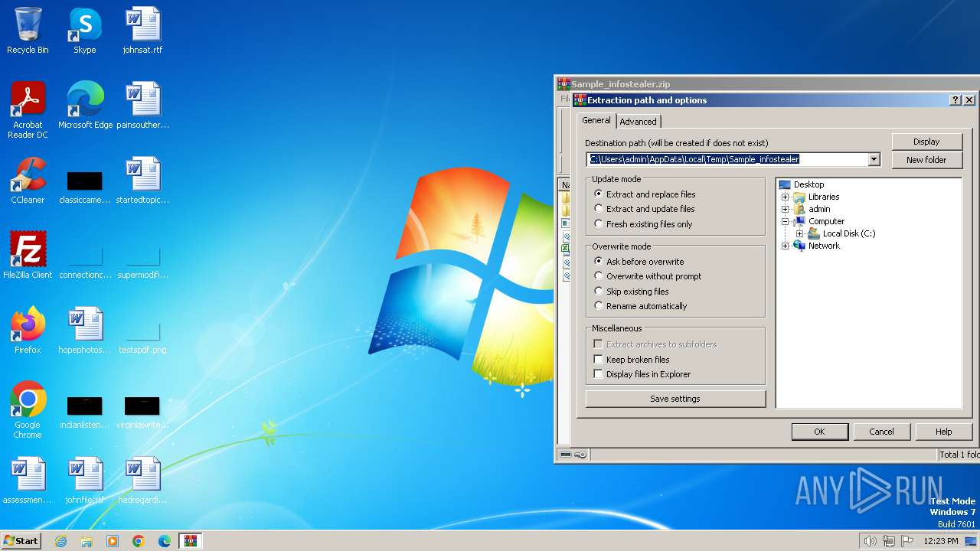
Task: Select Rename automatically option
Action: pos(641,306)
